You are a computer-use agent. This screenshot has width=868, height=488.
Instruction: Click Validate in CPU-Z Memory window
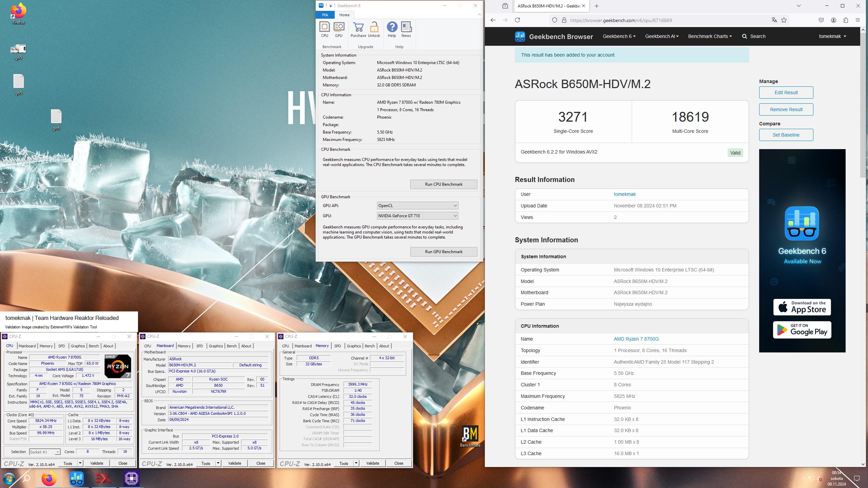pyautogui.click(x=373, y=463)
